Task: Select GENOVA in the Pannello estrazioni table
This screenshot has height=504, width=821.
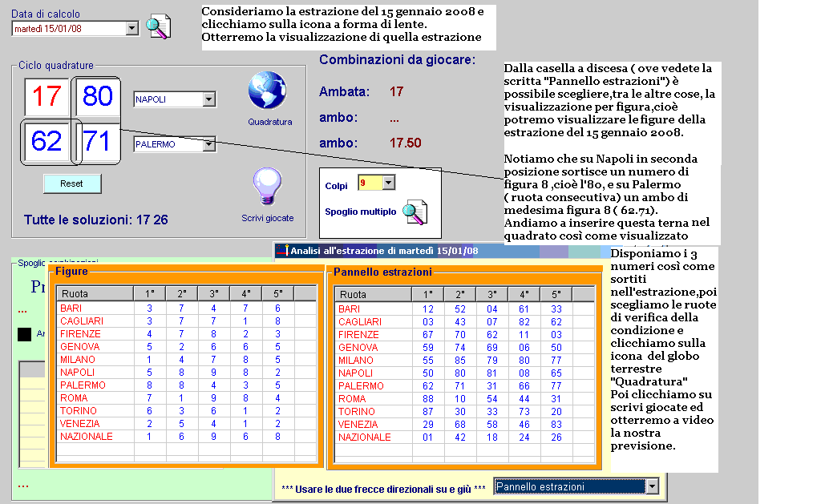Action: pyautogui.click(x=358, y=348)
